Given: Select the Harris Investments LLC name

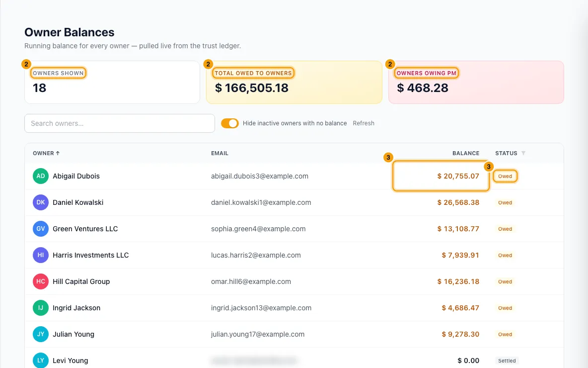Looking at the screenshot, I should coord(91,255).
